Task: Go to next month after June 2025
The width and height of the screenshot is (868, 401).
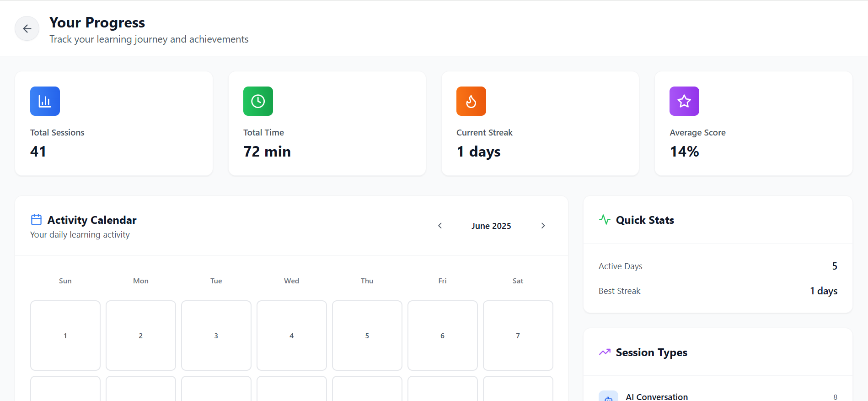Action: (543, 226)
